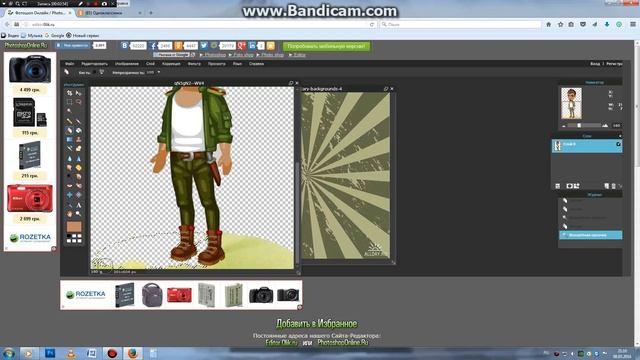Select the Move tool in toolbox
This screenshot has width=640, height=360.
tap(78, 93)
